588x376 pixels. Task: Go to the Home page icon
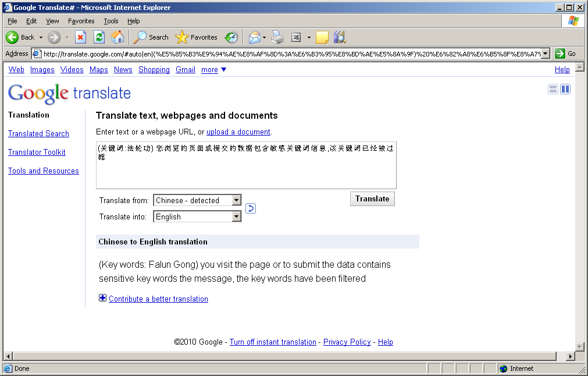(x=117, y=37)
